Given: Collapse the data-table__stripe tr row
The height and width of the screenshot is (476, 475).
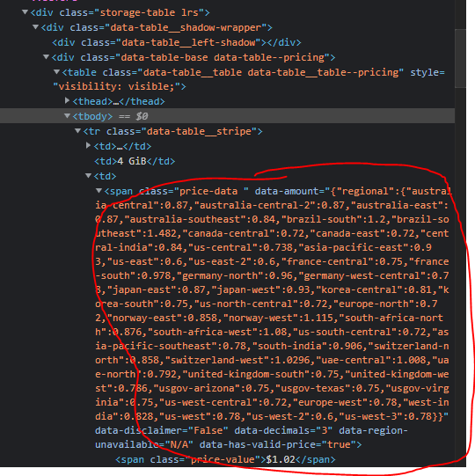Looking at the screenshot, I should coord(77,131).
